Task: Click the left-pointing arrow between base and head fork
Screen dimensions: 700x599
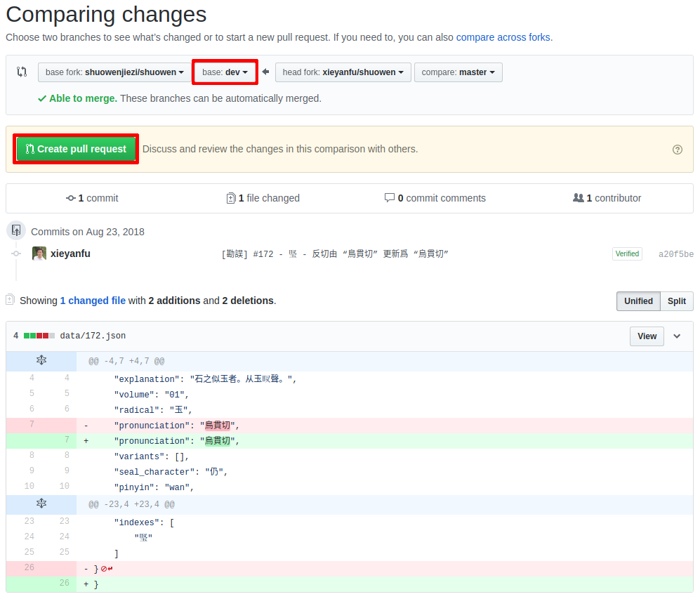Action: pos(265,72)
